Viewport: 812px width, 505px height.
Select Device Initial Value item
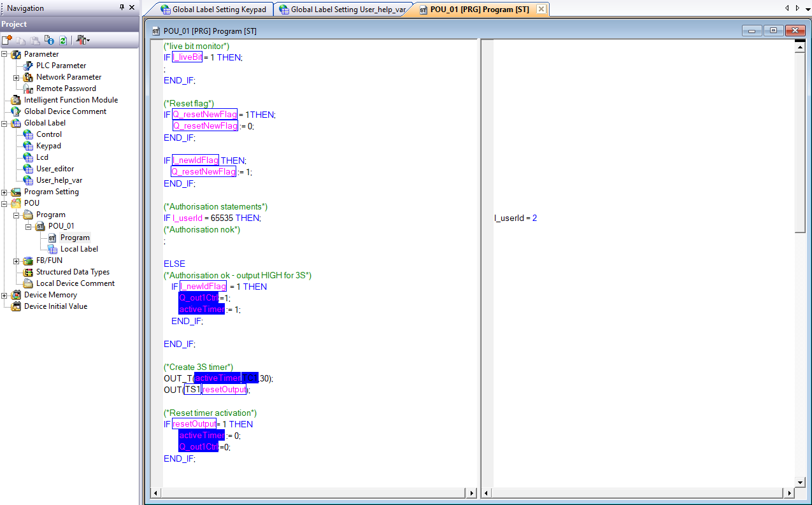click(x=55, y=306)
